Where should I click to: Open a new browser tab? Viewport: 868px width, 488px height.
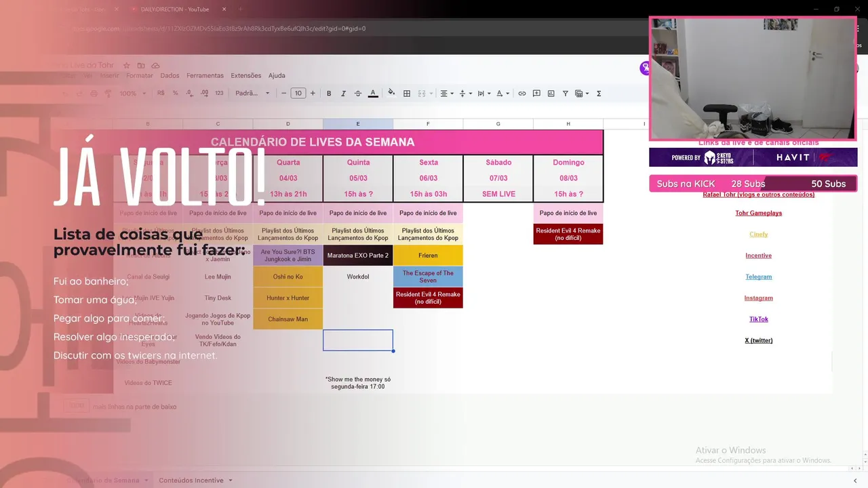point(240,9)
